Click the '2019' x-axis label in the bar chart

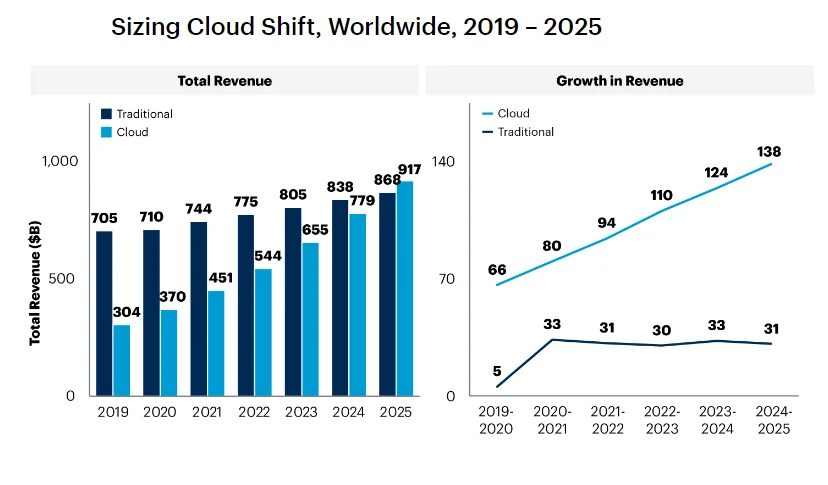[x=113, y=412]
